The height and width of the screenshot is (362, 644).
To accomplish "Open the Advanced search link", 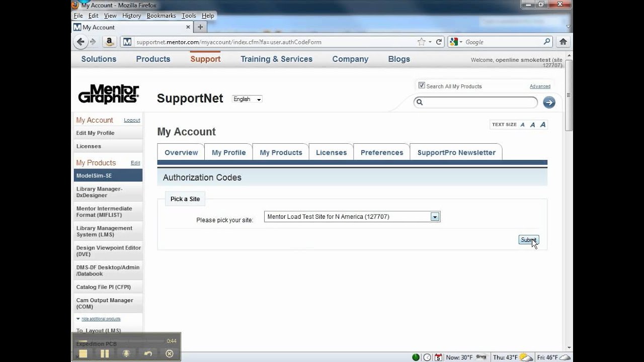I will click(x=540, y=86).
